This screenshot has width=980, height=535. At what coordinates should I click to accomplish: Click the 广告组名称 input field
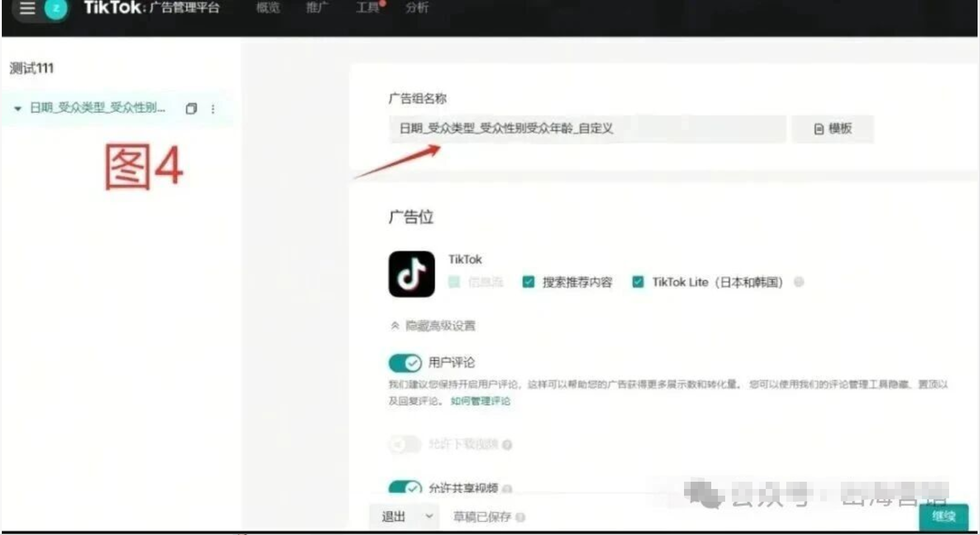pos(587,128)
